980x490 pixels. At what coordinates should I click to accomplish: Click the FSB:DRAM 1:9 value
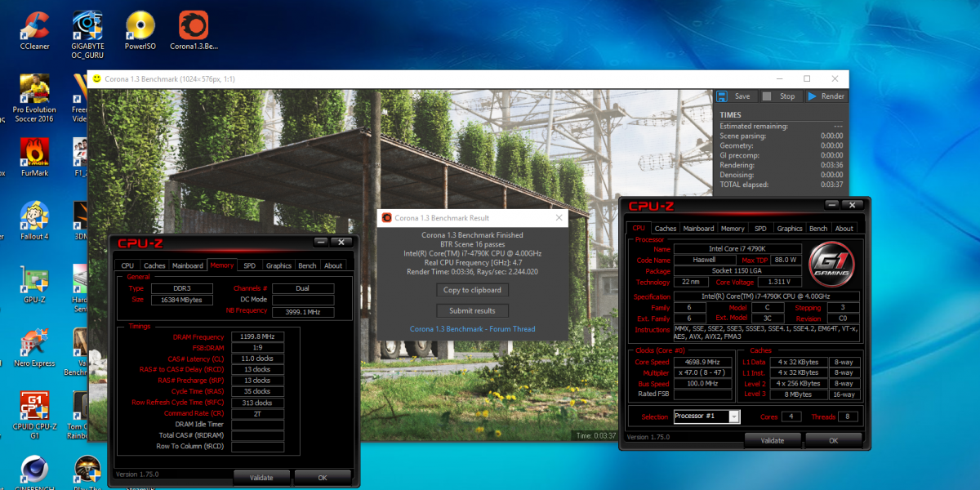coord(257,347)
